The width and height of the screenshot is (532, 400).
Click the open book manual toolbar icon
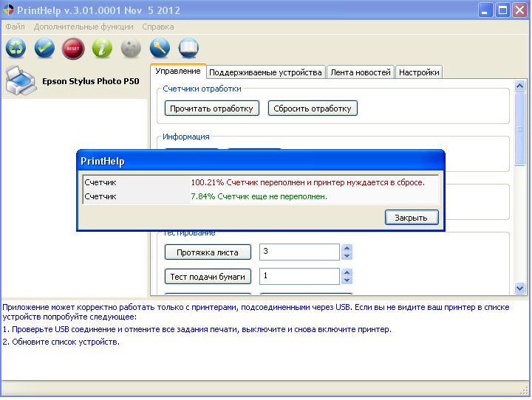188,48
